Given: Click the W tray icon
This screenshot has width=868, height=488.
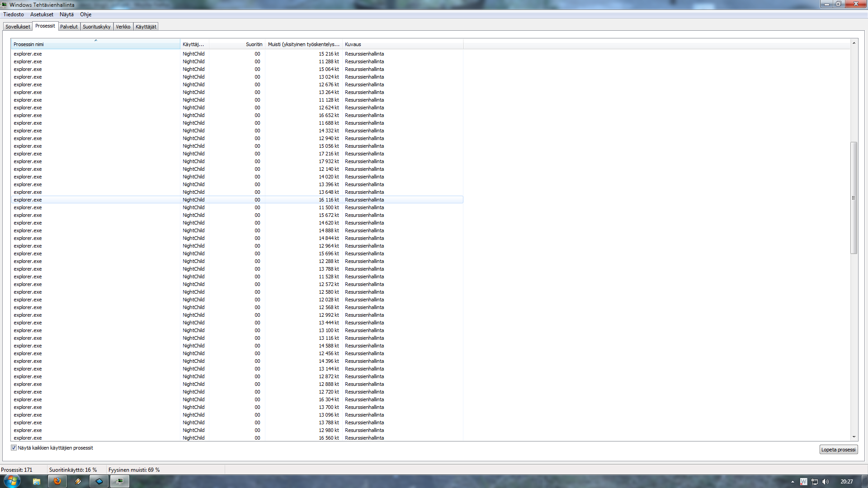Looking at the screenshot, I should pyautogui.click(x=803, y=482).
